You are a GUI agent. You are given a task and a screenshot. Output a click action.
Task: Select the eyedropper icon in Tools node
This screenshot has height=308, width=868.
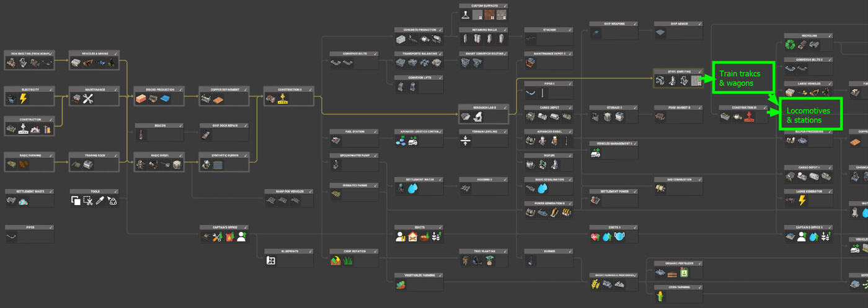click(100, 201)
